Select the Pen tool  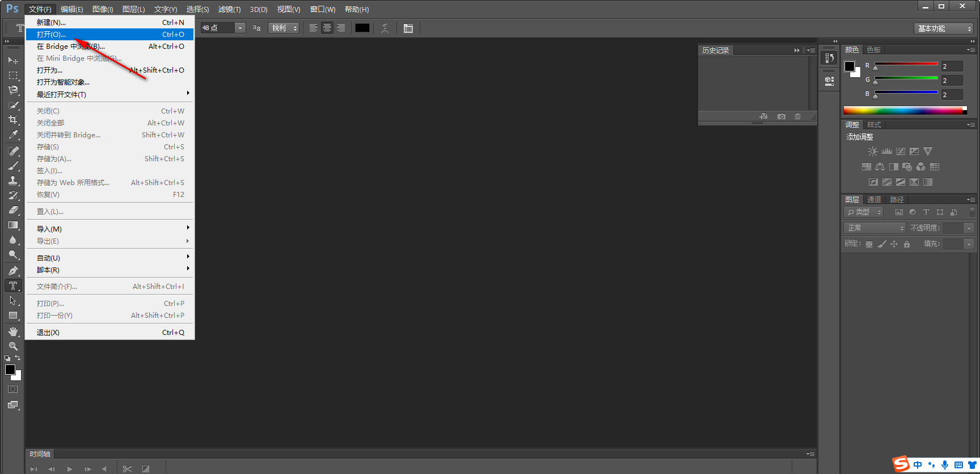coord(13,271)
